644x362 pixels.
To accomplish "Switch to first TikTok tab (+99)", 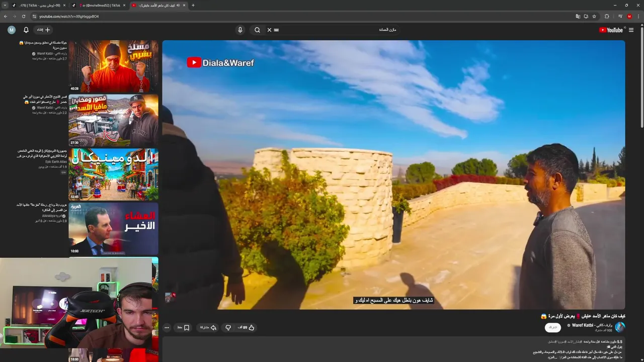I will pyautogui.click(x=38, y=5).
